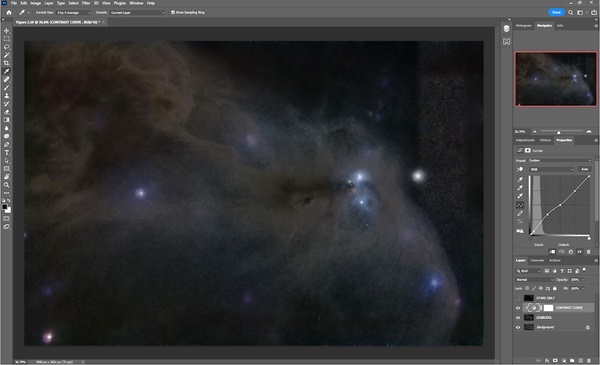This screenshot has height=365, width=600.
Task: Select the pencil draw-curve tool in Curves
Action: (x=520, y=213)
